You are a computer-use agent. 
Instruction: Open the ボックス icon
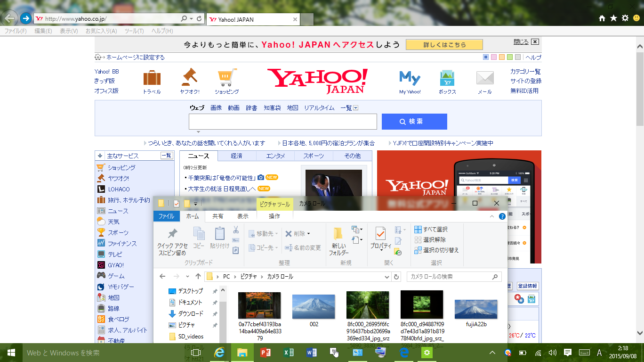pos(447,78)
